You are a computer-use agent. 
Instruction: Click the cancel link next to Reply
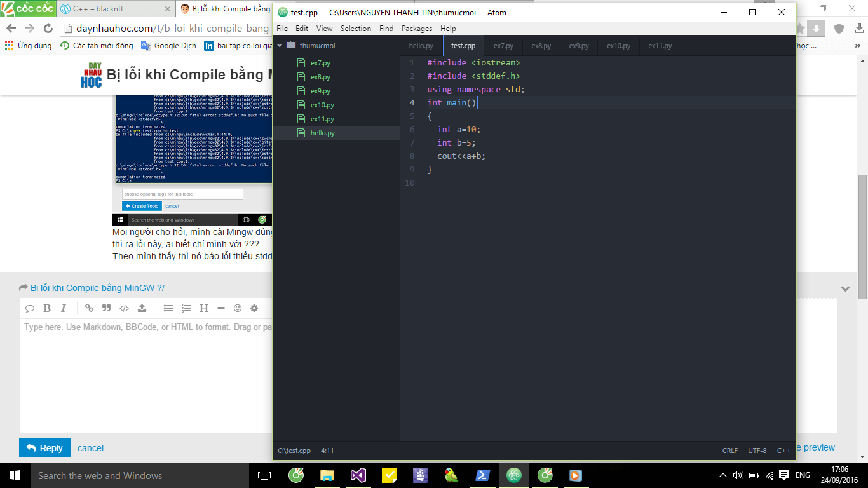[x=90, y=448]
